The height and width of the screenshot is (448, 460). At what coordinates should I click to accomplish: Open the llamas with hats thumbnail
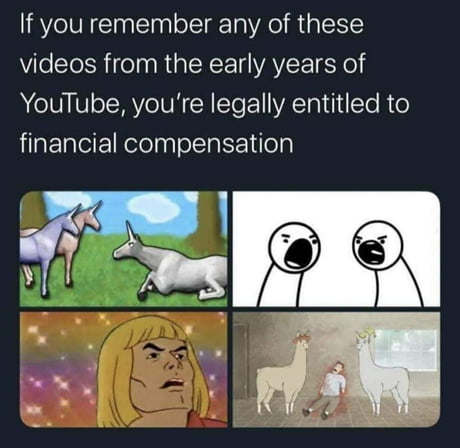(x=336, y=370)
